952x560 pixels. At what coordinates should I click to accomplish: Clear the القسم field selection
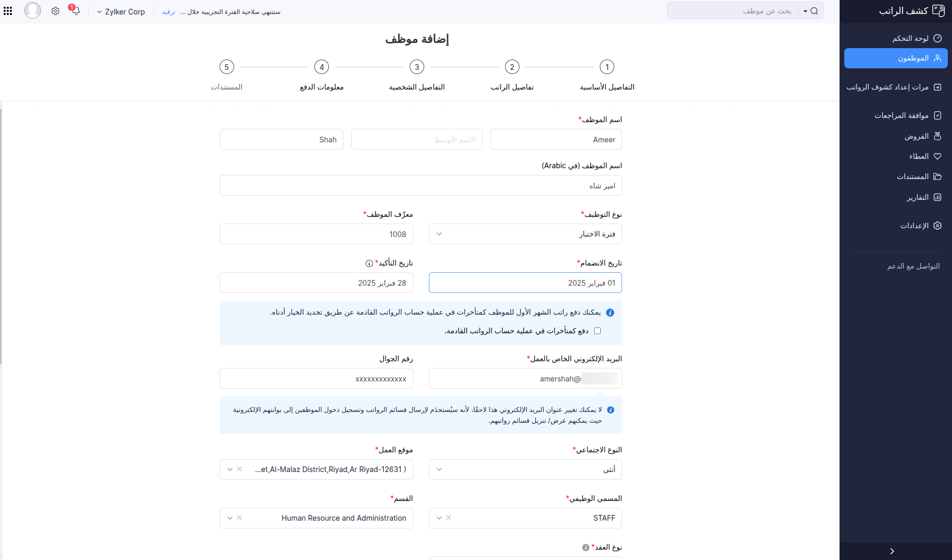click(239, 518)
